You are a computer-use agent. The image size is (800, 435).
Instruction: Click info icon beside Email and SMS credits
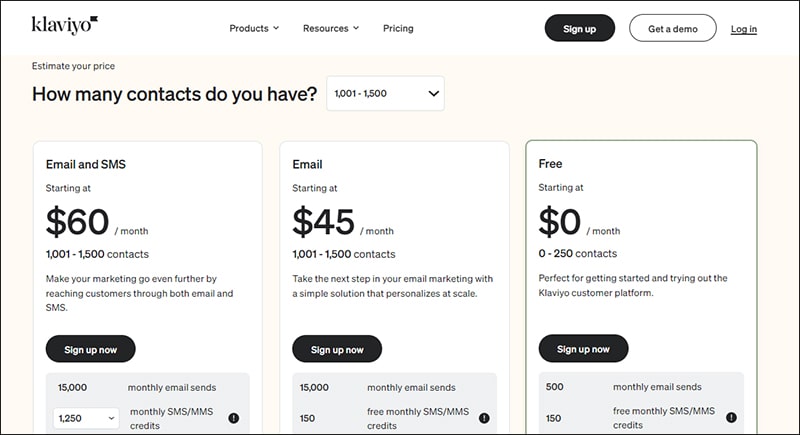(234, 418)
